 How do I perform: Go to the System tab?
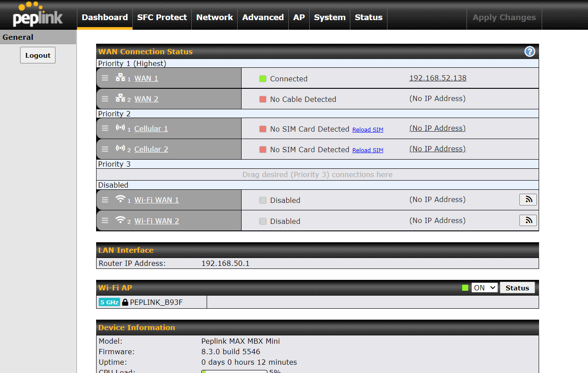tap(329, 17)
